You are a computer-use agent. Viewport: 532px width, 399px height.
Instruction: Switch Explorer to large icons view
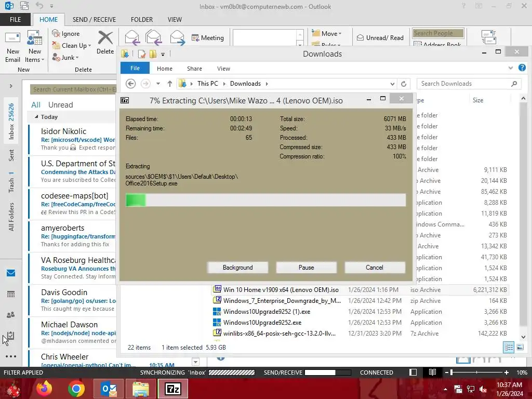[520, 347]
